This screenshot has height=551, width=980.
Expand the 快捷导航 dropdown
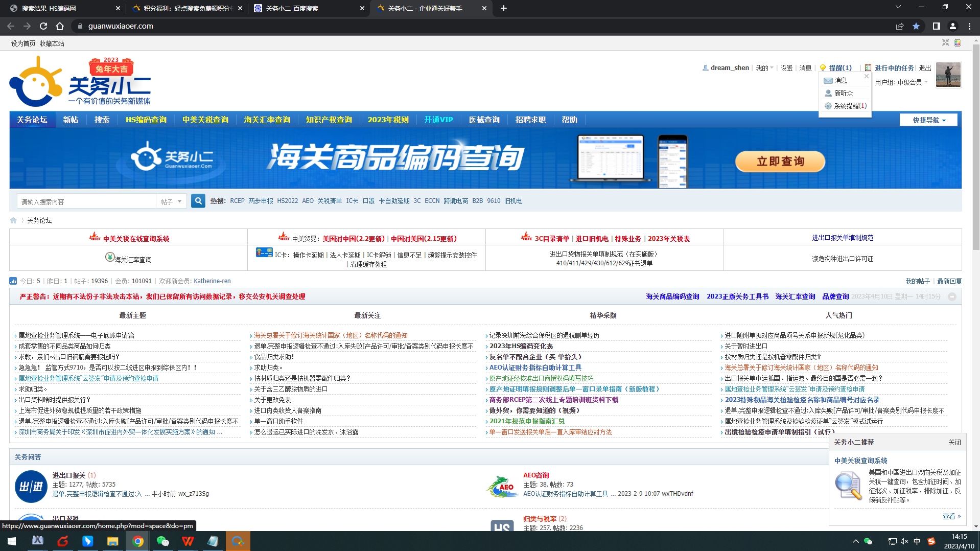[929, 120]
